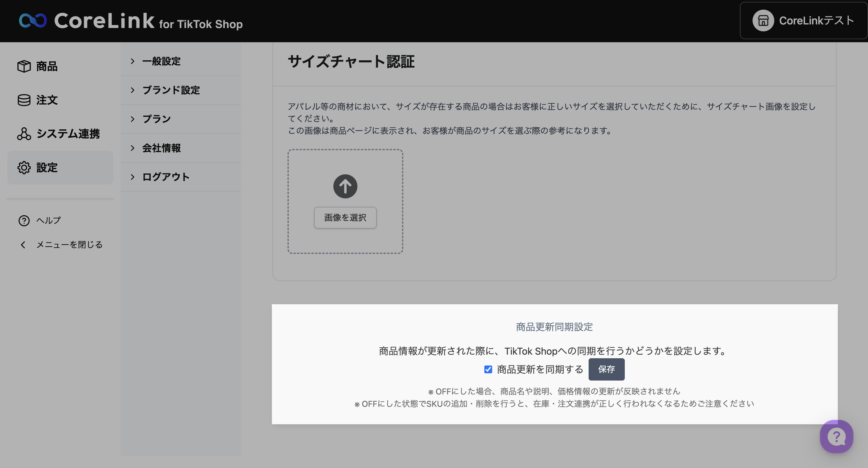Toggle the 商品更新を同期する checkbox
868x468 pixels.
[x=488, y=369]
